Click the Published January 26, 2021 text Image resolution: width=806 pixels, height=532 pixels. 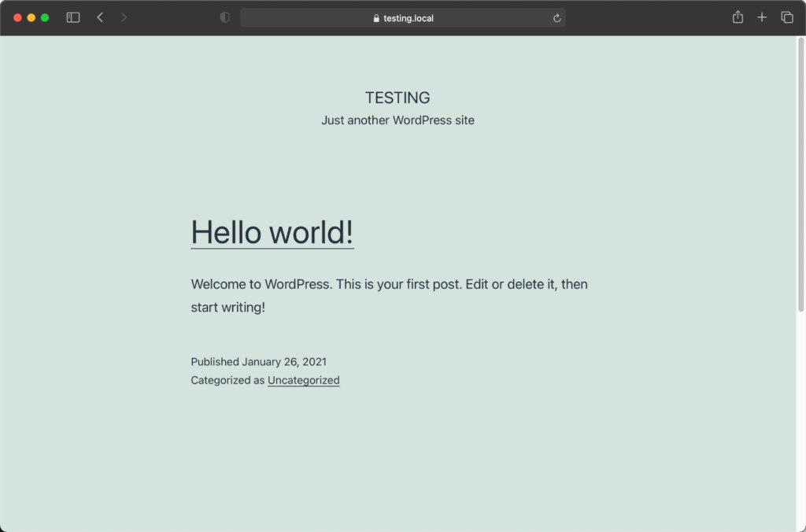pyautogui.click(x=258, y=362)
